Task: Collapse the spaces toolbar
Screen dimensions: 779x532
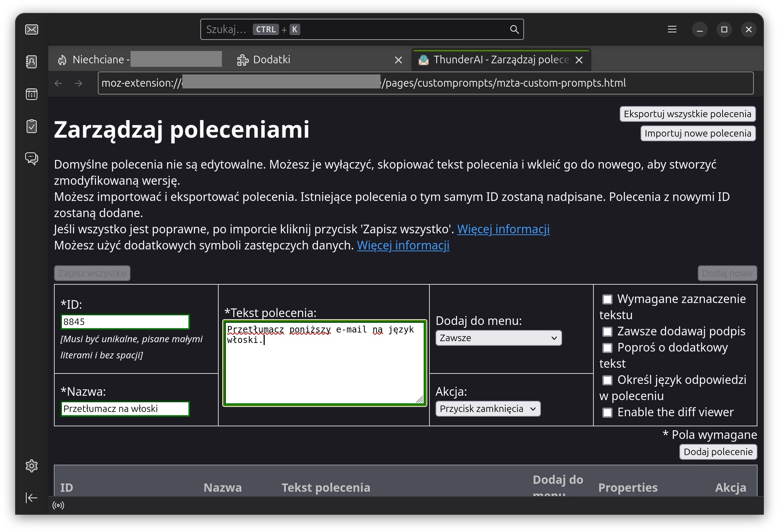Action: pyautogui.click(x=32, y=498)
